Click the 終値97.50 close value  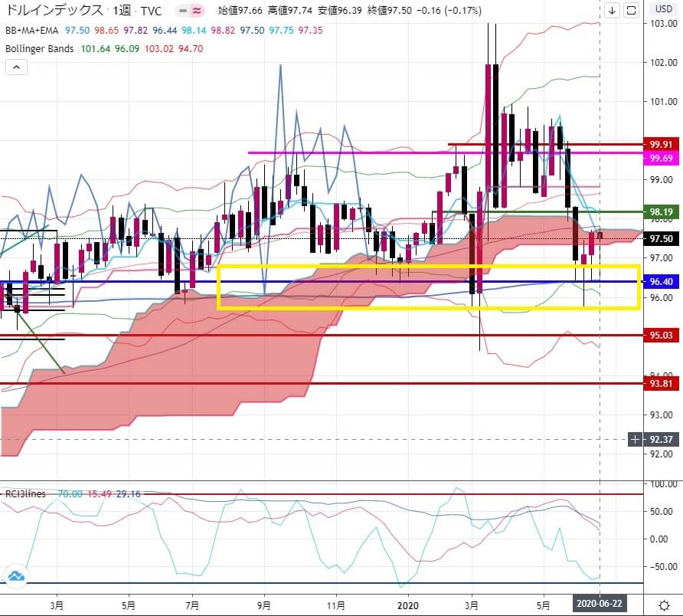pyautogui.click(x=390, y=11)
